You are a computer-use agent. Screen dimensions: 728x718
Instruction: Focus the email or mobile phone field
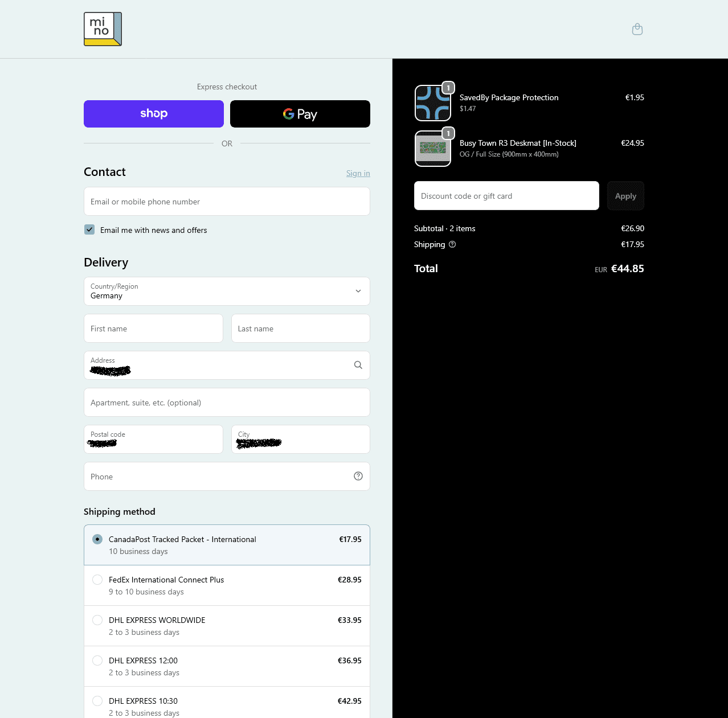[x=227, y=202]
